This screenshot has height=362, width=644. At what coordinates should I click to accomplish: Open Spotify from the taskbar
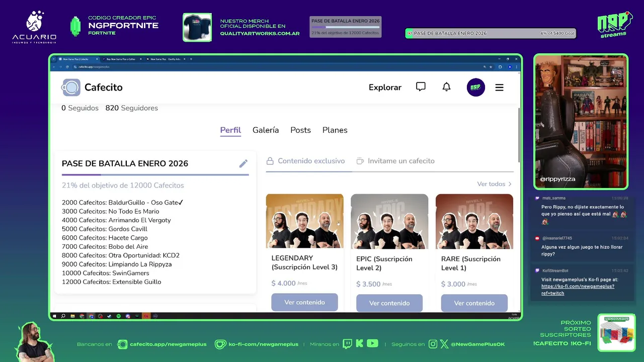click(x=118, y=316)
